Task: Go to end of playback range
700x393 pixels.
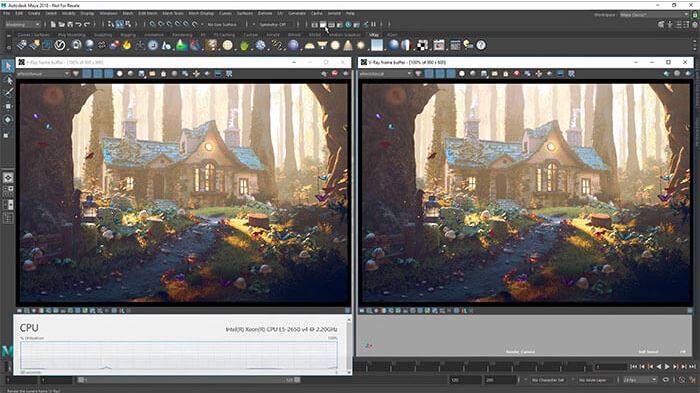Action: [x=692, y=367]
